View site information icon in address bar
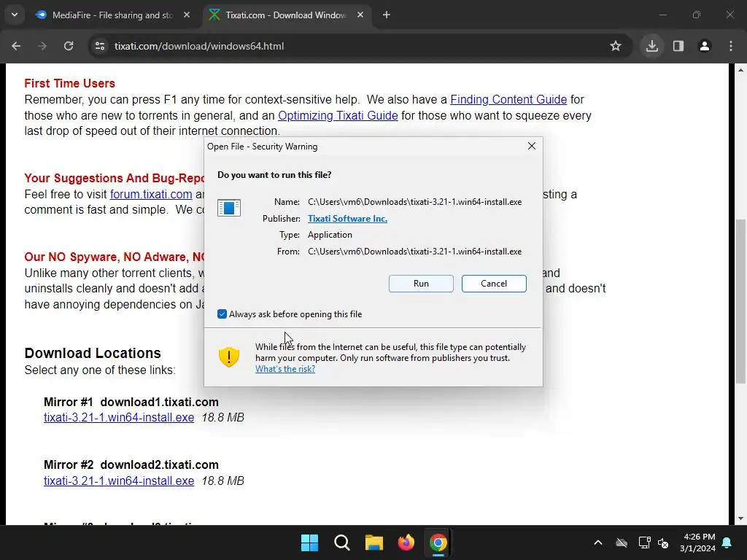The image size is (747, 560). click(x=100, y=46)
